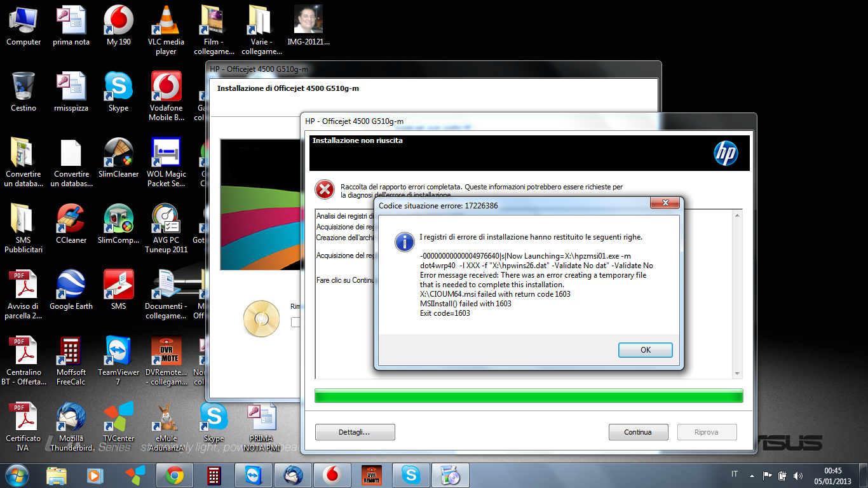
Task: Select the Vodafone Mobile B... shortcut
Action: [x=166, y=97]
